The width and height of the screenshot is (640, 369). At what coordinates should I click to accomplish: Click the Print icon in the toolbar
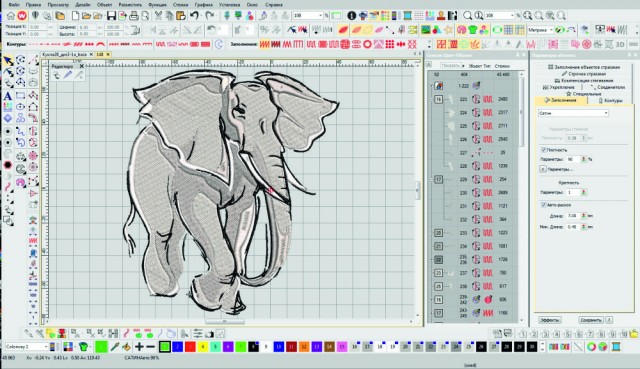(134, 16)
